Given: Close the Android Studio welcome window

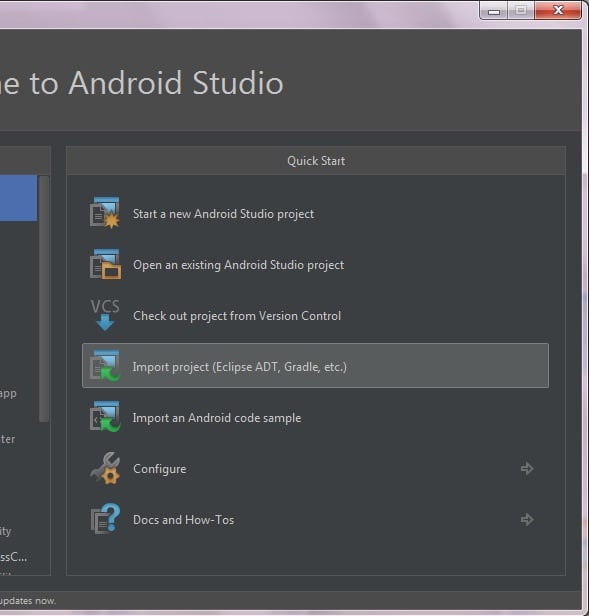Looking at the screenshot, I should pyautogui.click(x=558, y=10).
